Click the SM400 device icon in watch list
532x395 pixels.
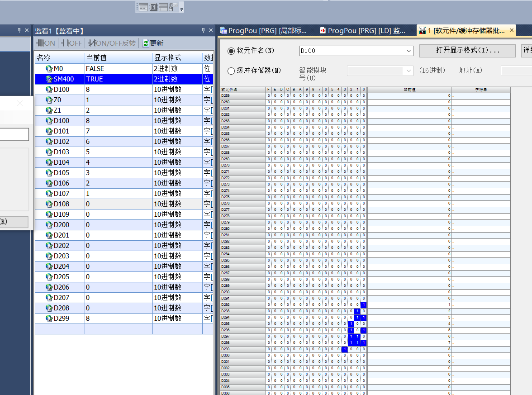point(49,79)
